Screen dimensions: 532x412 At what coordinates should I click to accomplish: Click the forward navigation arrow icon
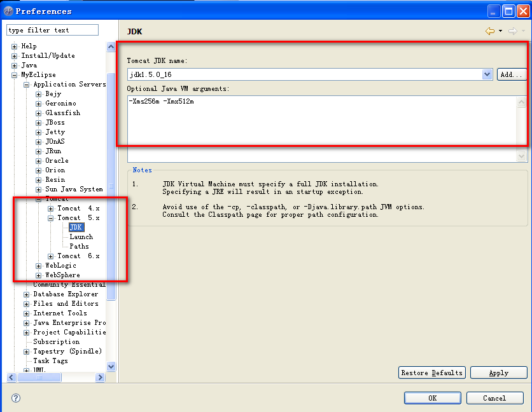click(x=513, y=31)
